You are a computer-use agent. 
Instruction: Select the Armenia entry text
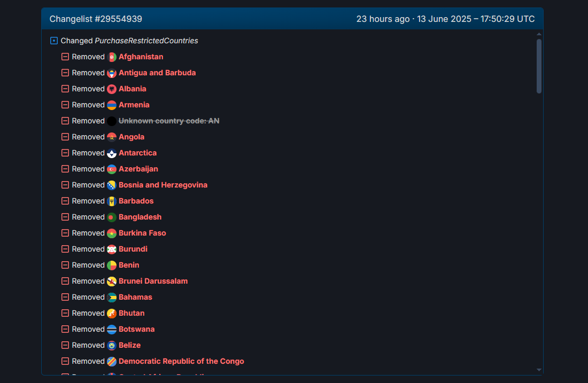coord(134,105)
